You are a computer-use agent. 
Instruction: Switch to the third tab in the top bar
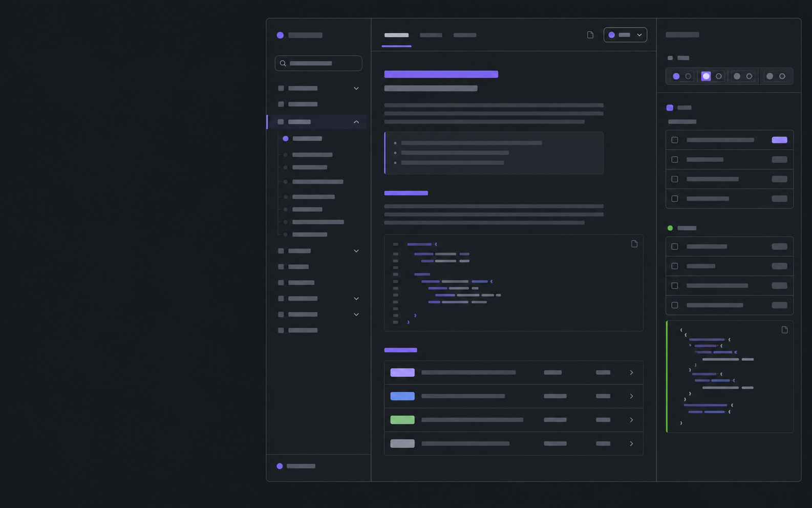465,35
